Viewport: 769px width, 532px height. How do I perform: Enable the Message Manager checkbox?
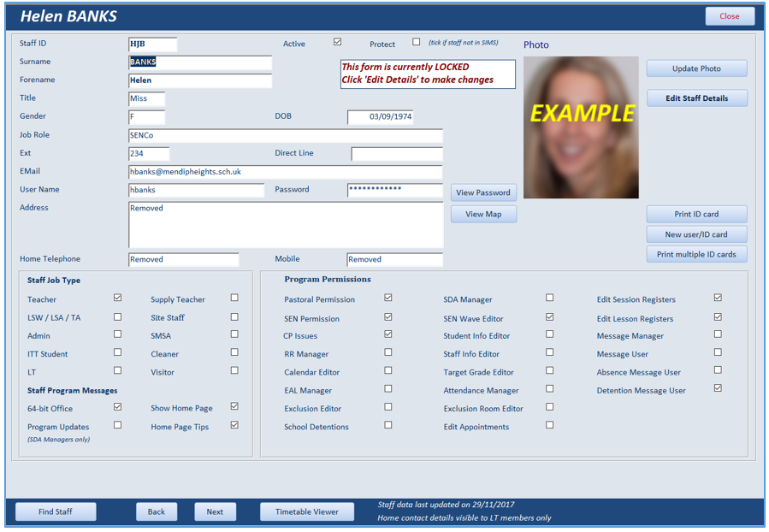point(718,334)
